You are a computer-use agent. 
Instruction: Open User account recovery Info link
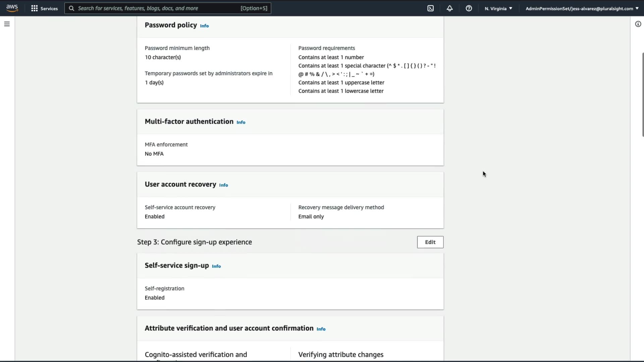[223, 185]
